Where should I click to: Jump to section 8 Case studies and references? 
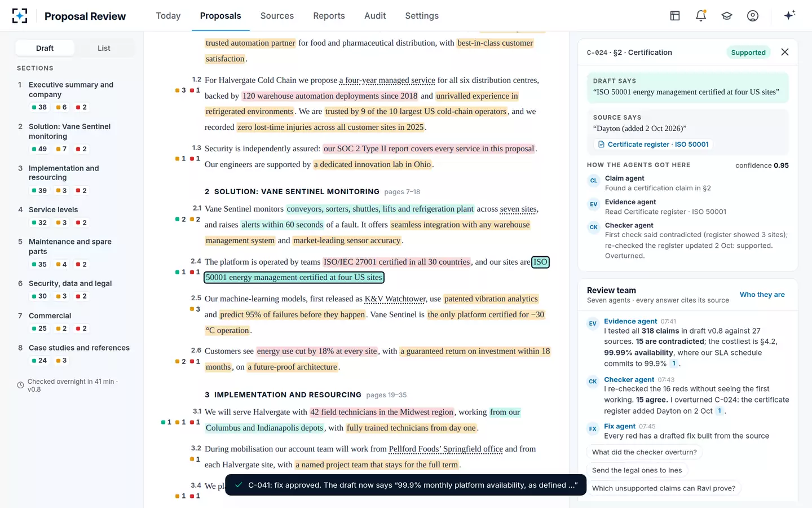[74, 354]
